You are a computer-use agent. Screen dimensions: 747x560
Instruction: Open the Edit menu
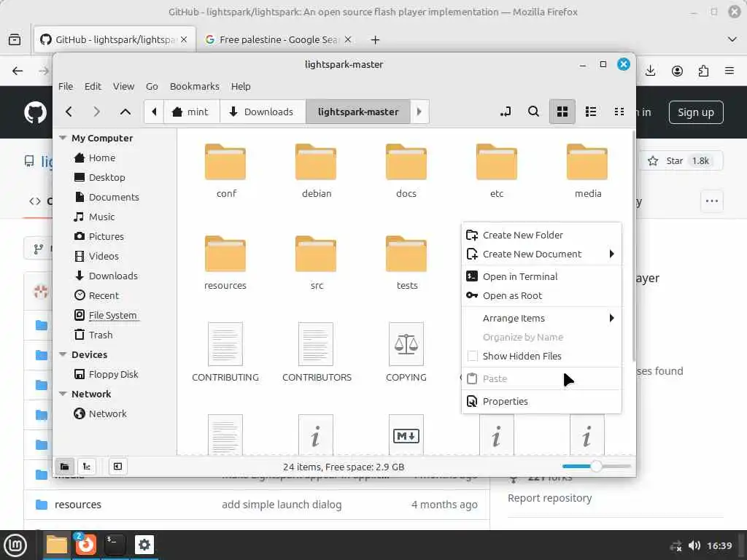click(93, 86)
